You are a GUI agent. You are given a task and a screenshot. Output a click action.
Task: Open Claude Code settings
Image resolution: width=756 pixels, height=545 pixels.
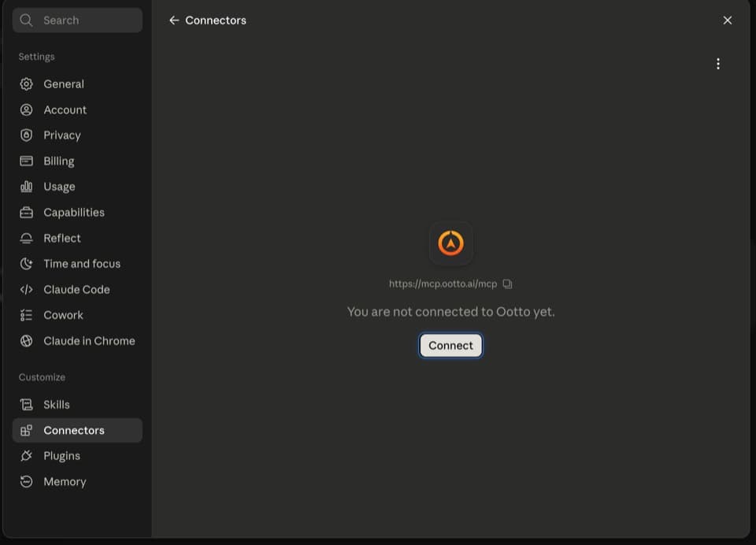[77, 289]
